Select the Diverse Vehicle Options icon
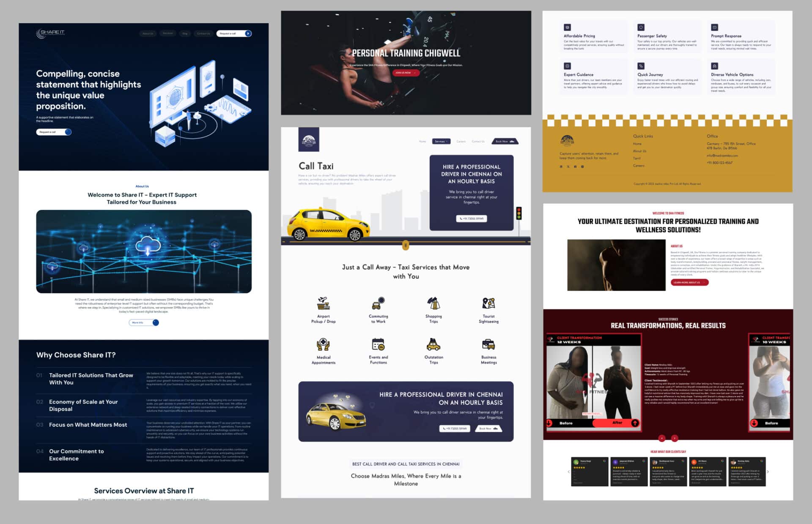 click(714, 65)
